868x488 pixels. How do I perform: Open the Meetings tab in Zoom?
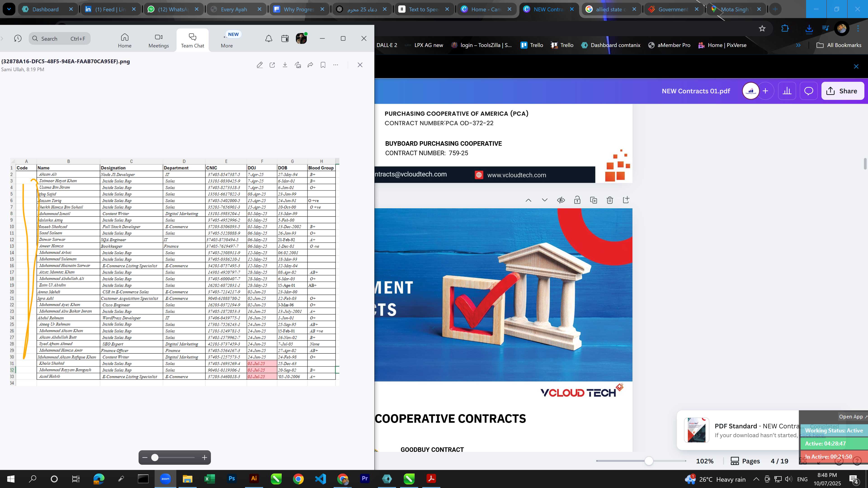click(x=159, y=40)
